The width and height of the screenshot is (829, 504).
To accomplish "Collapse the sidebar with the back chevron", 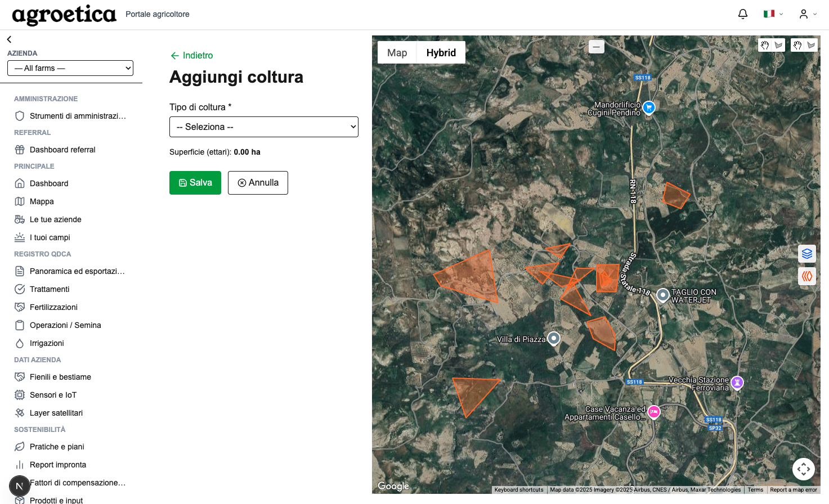I will coord(9,39).
